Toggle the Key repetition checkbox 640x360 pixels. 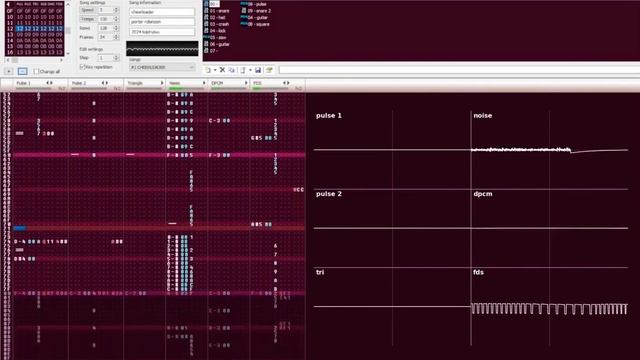coord(82,67)
